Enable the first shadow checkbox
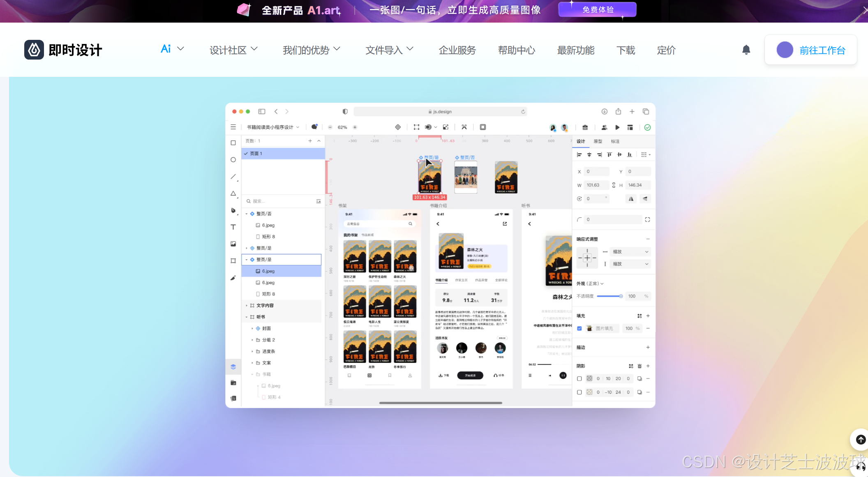868x477 pixels. 579,378
